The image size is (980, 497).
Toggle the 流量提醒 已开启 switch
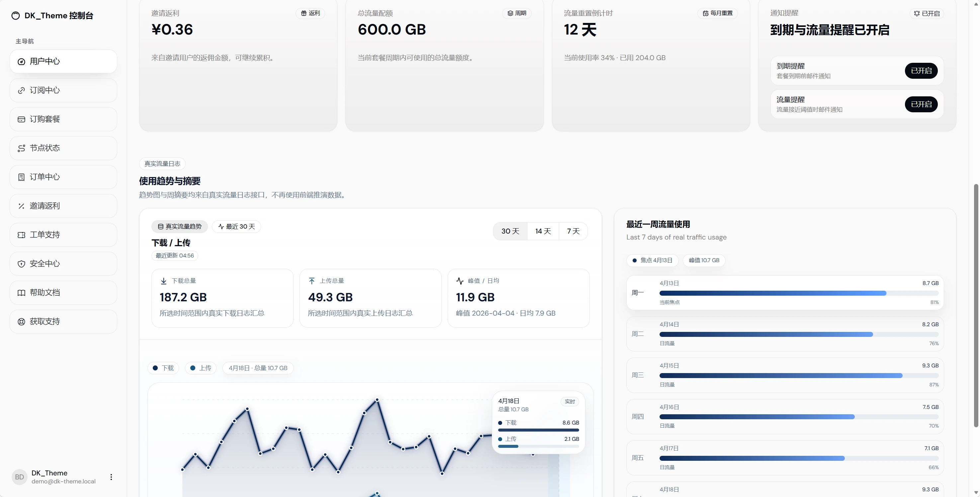click(921, 104)
